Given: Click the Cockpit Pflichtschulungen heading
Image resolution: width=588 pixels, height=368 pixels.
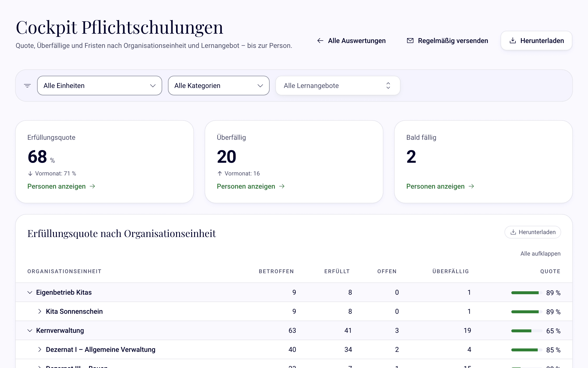Looking at the screenshot, I should [x=119, y=27].
